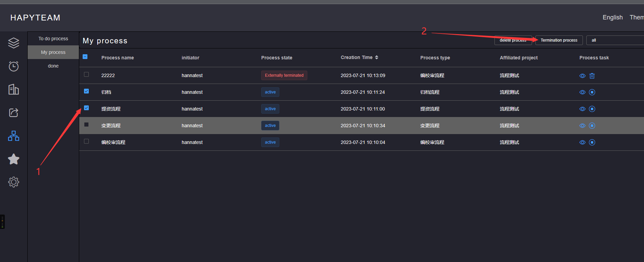
Task: Uncheck the 提资流程 process checkbox
Action: [x=86, y=108]
